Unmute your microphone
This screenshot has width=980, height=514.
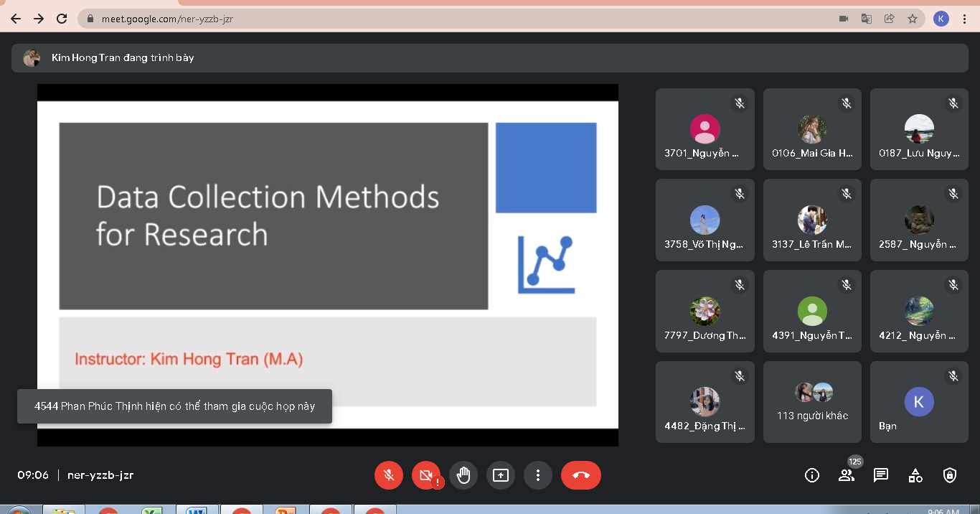coord(389,475)
